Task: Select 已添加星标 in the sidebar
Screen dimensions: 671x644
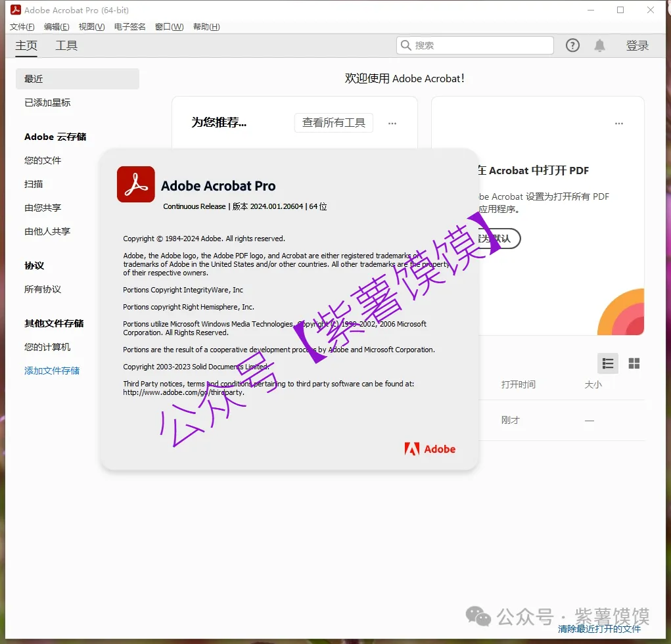Action: 47,103
